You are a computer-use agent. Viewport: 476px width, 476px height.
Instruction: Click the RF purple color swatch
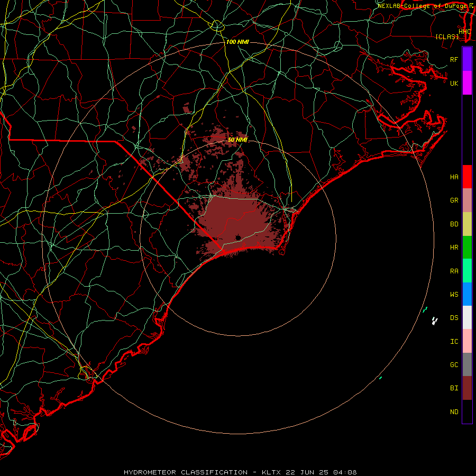(x=467, y=59)
